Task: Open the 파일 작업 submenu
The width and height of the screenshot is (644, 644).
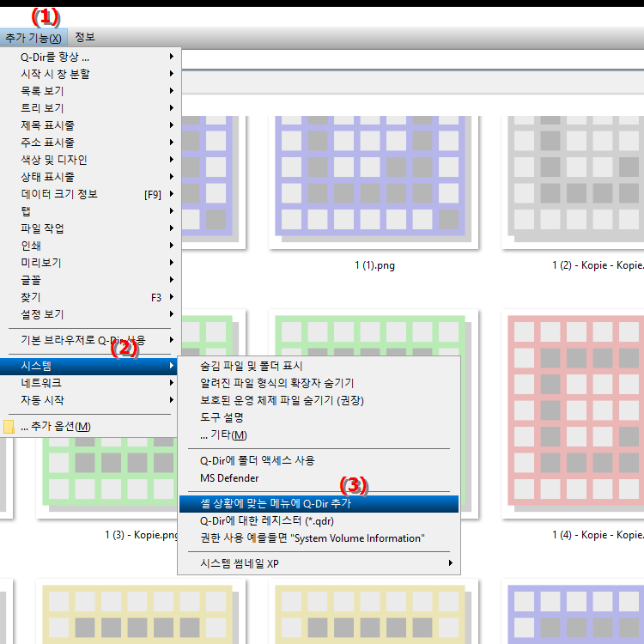Action: click(90, 228)
